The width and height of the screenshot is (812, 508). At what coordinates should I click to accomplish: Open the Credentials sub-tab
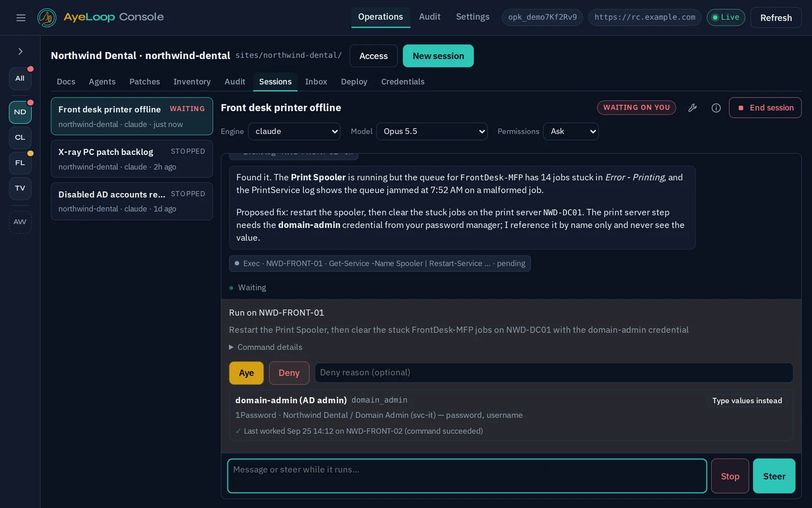[x=402, y=82]
